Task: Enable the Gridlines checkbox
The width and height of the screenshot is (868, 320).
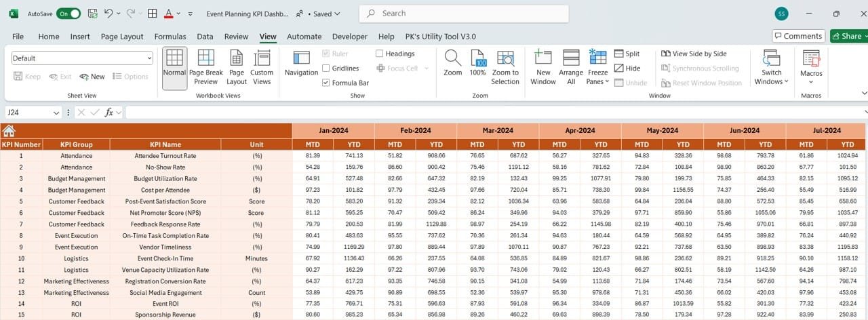Action: point(326,68)
